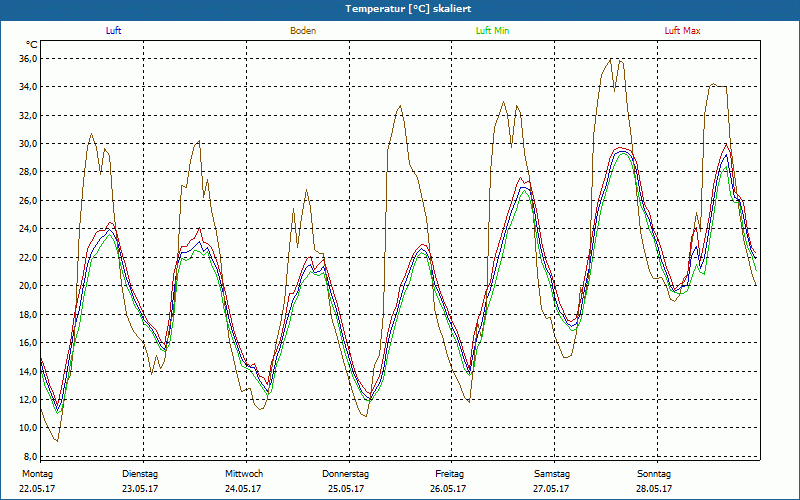Image resolution: width=800 pixels, height=500 pixels.
Task: Click the 'Samstag' day label
Action: tap(552, 474)
